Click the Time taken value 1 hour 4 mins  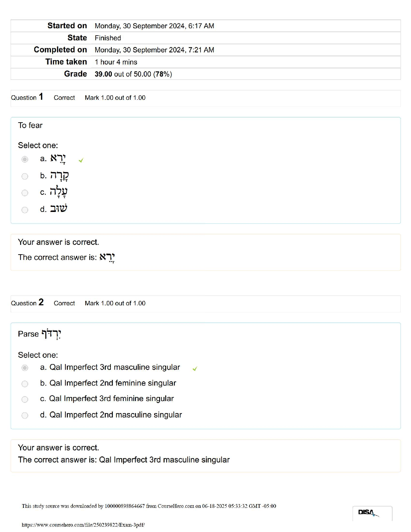click(x=116, y=62)
